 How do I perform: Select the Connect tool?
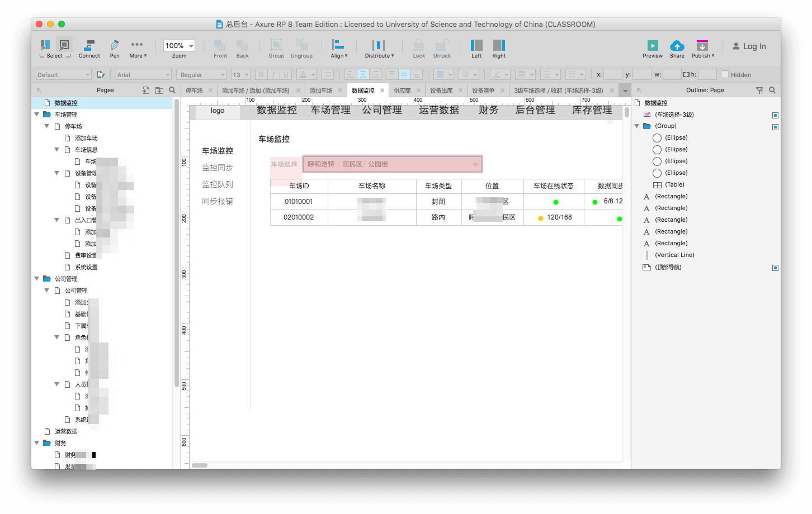pos(89,48)
